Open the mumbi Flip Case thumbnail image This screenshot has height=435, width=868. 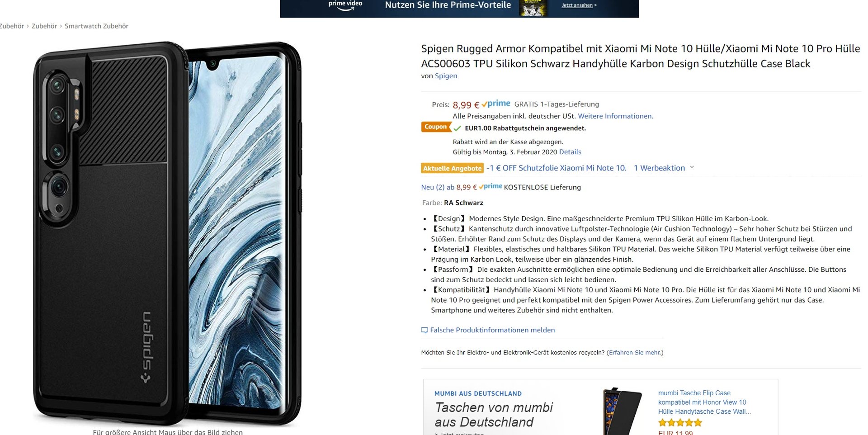click(x=623, y=411)
